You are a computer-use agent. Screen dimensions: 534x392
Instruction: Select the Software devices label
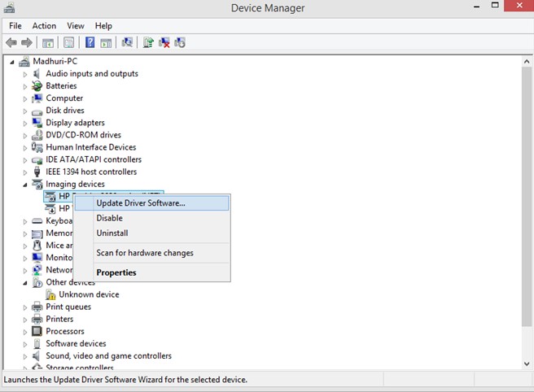[x=76, y=343]
